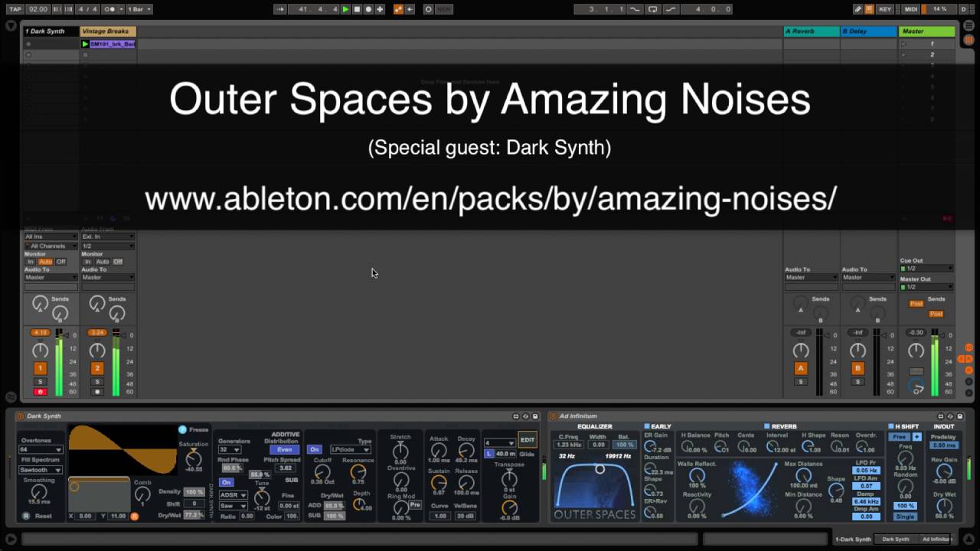Viewport: 980px width, 551px height.
Task: Save the Ad Infinitum preset with disk icon
Action: pyautogui.click(x=960, y=416)
